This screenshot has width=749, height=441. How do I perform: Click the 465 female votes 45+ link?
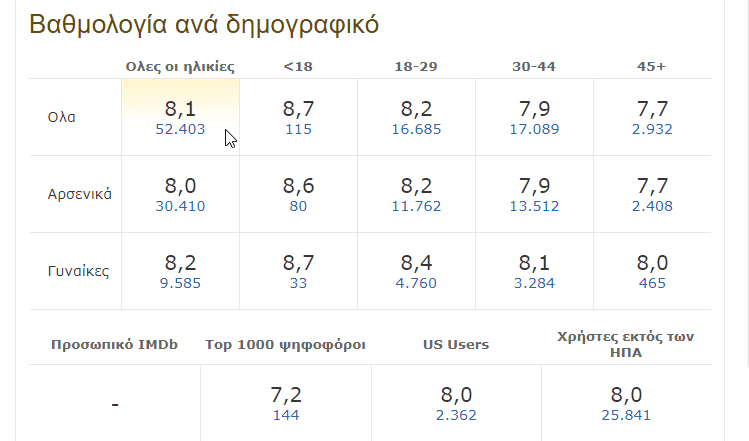[x=652, y=283]
